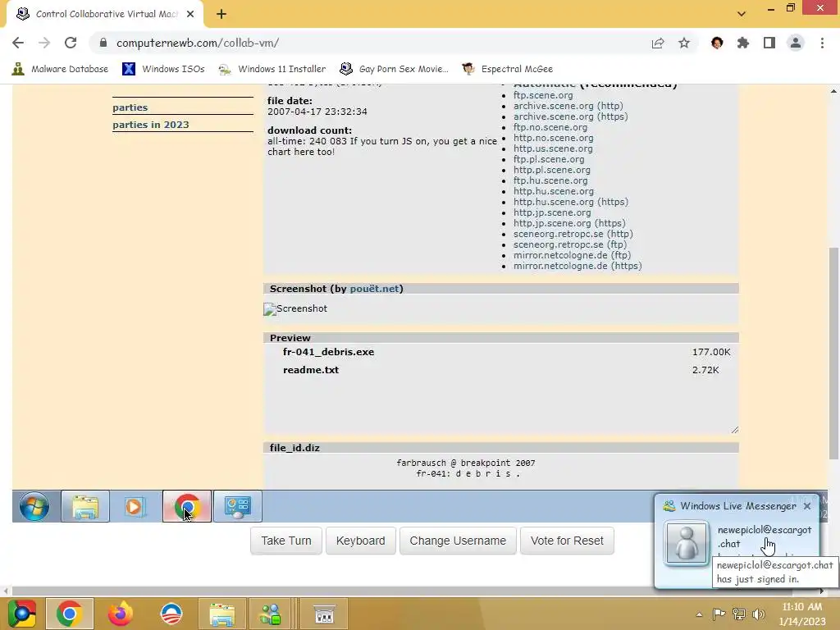840x630 pixels.
Task: Click the preview box resize handle
Action: click(x=734, y=430)
